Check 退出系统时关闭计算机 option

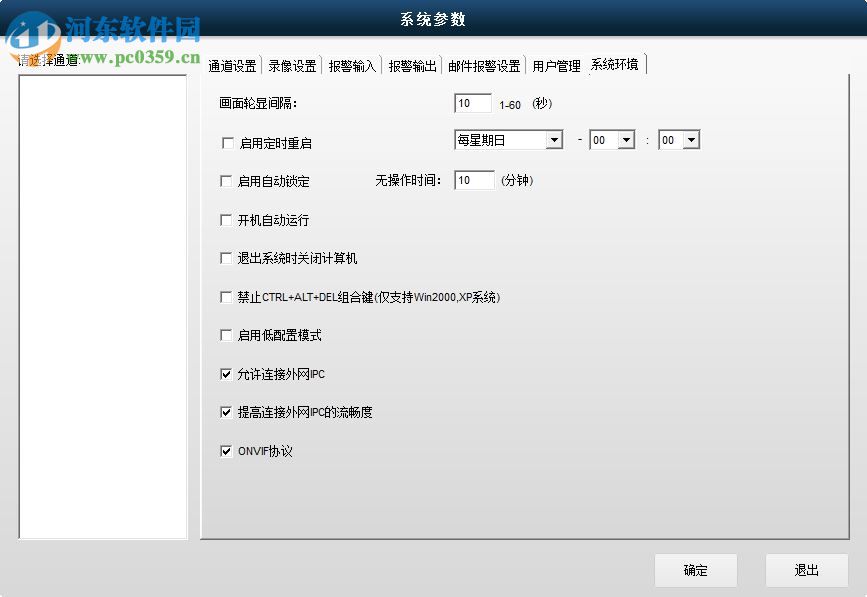(227, 258)
